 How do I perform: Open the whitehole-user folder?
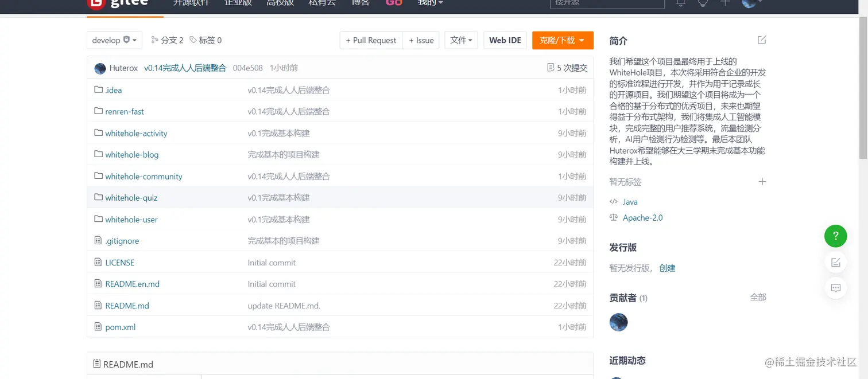pos(131,219)
